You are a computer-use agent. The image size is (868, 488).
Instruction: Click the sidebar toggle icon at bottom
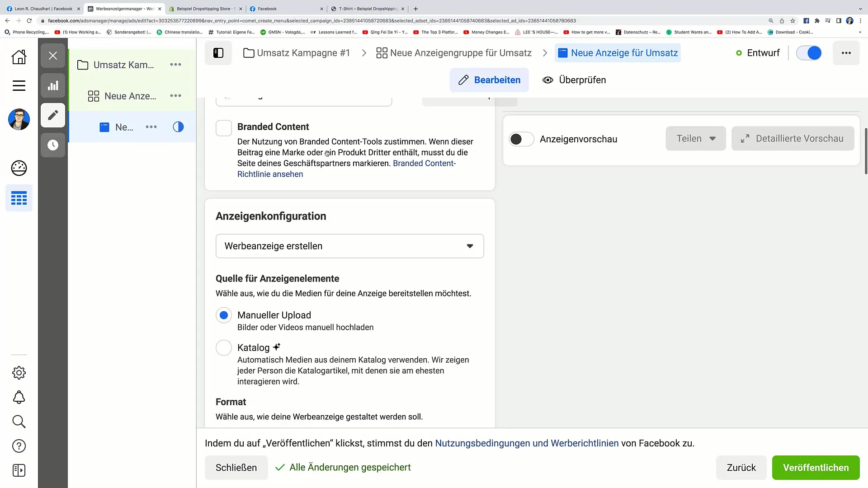click(x=19, y=470)
